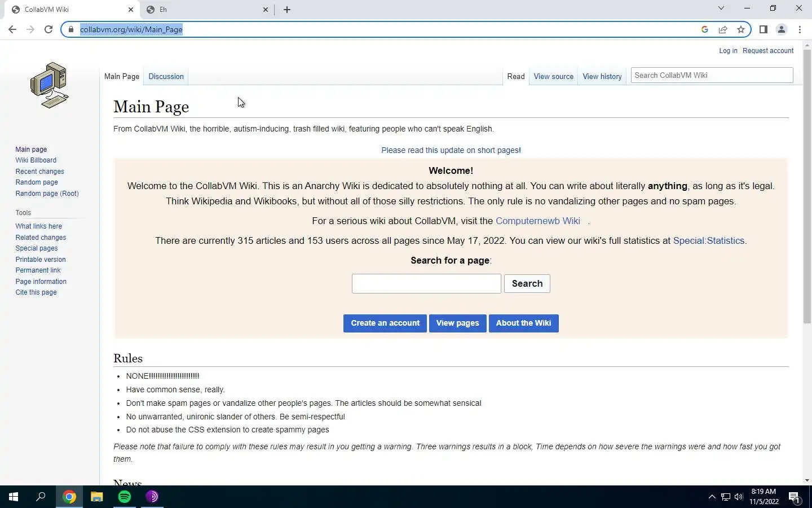Click the Permanent link
812x508 pixels.
tap(38, 270)
